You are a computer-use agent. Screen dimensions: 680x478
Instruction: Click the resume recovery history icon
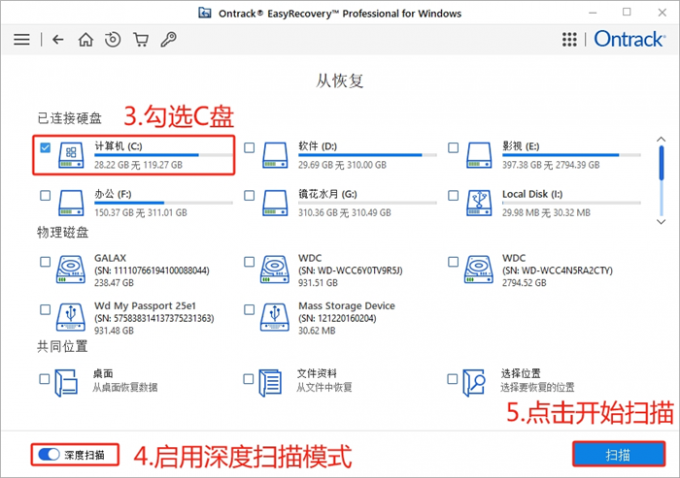113,40
